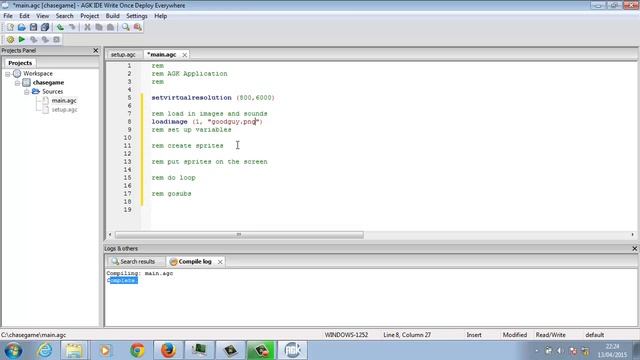
Task: Switch to the AGK app on the taskbar
Action: [x=292, y=351]
